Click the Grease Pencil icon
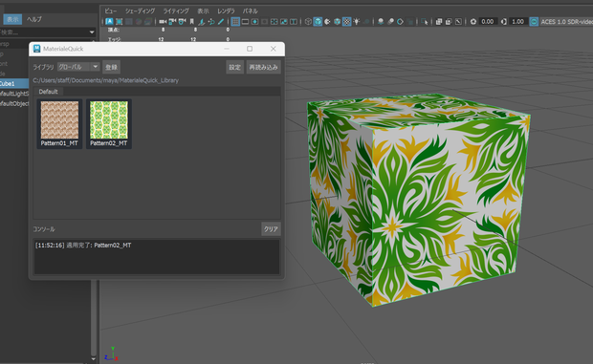 coord(221,22)
